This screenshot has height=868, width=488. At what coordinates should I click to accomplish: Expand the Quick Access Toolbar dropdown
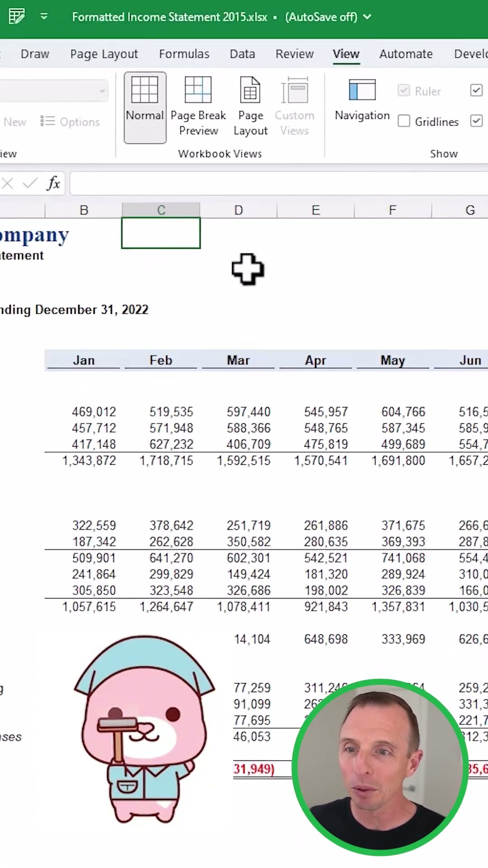44,17
